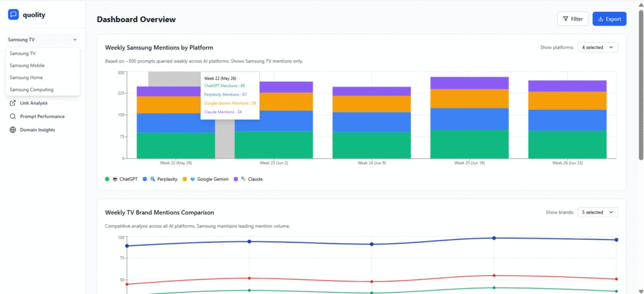644x294 pixels.
Task: Open the Show brands '5 selected' dropdown
Action: (x=597, y=212)
